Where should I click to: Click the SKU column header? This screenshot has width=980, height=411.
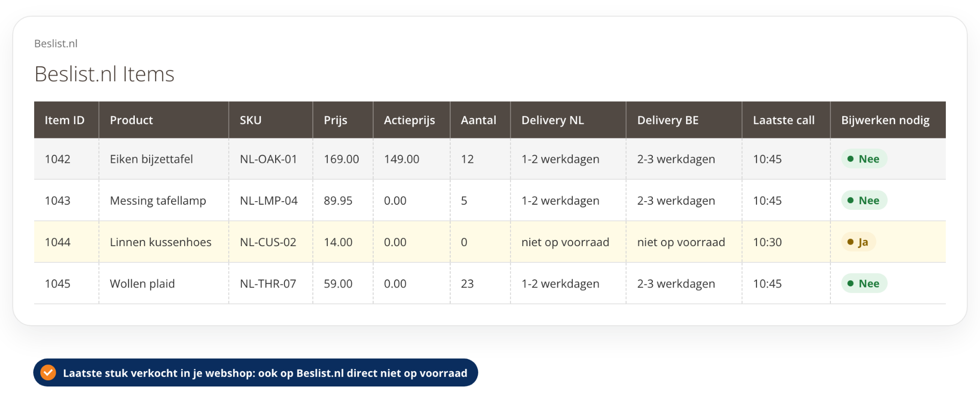coord(271,120)
